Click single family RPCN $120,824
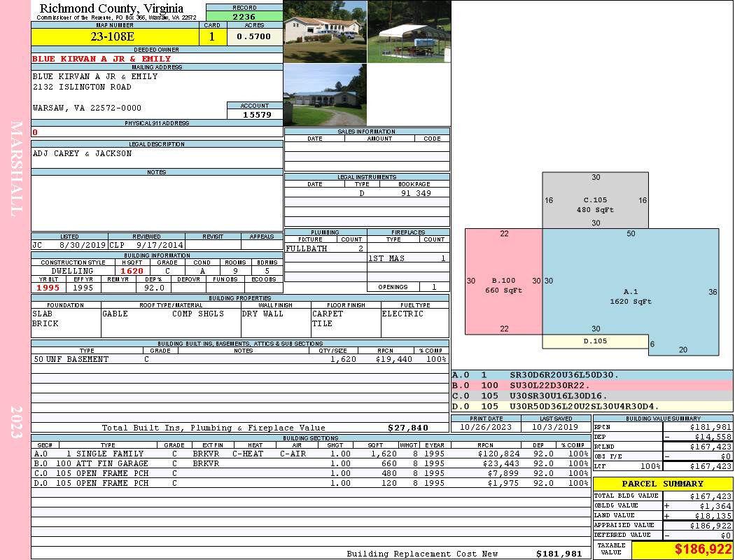The height and width of the screenshot is (560, 735). [x=498, y=454]
